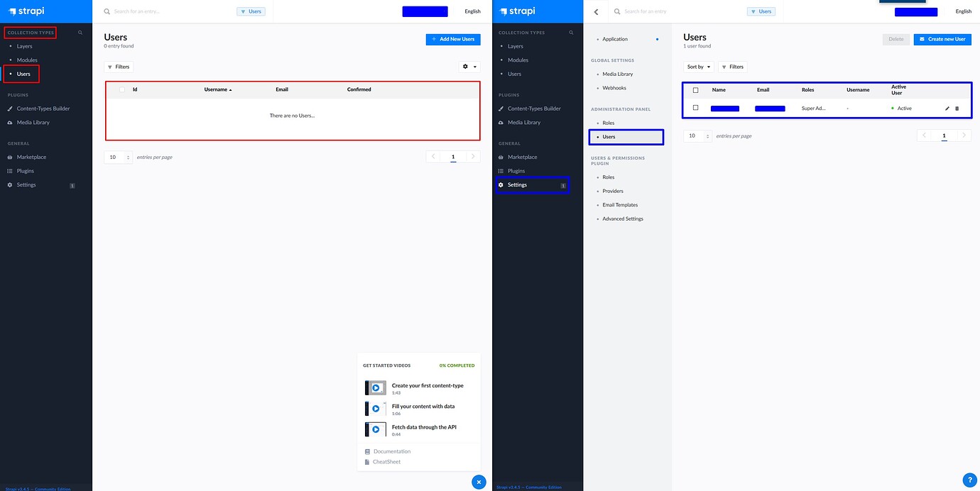Open Marketplace in the left screenshot sidebar

tap(31, 157)
